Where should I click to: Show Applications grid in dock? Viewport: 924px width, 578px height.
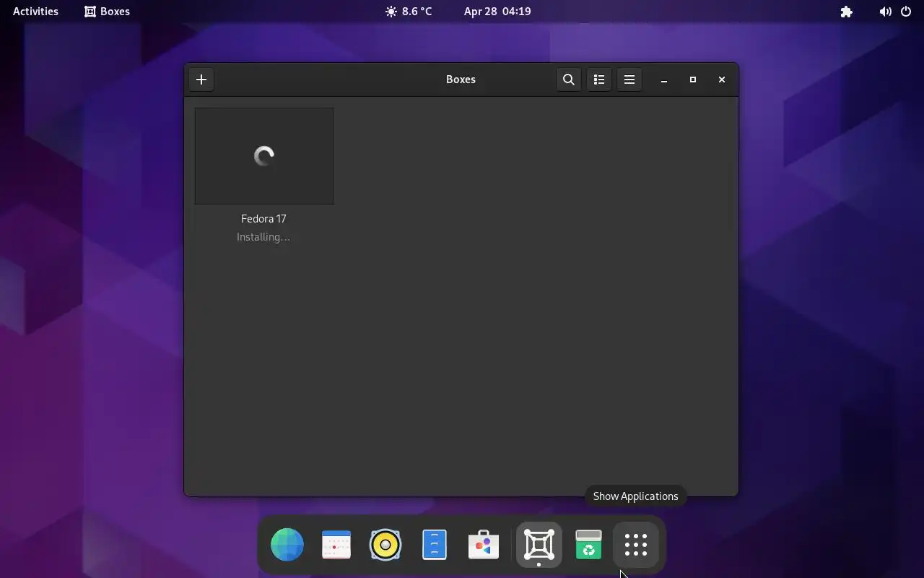[636, 545]
